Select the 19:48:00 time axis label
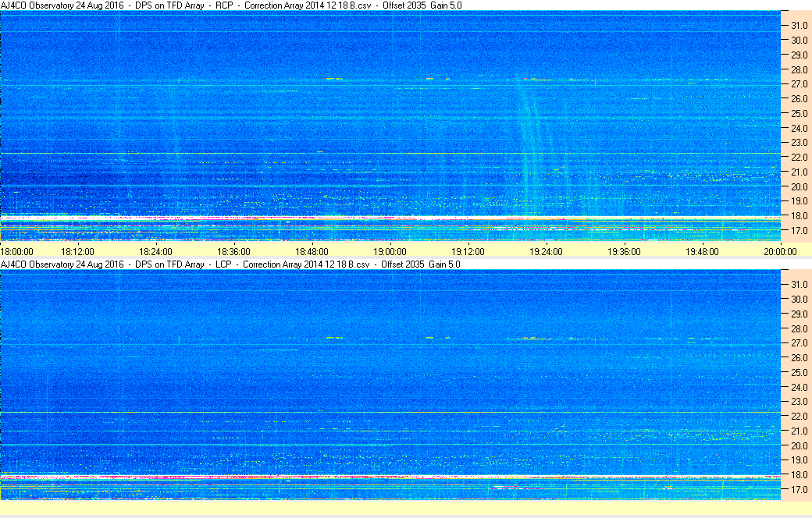This screenshot has width=812, height=518. click(702, 252)
